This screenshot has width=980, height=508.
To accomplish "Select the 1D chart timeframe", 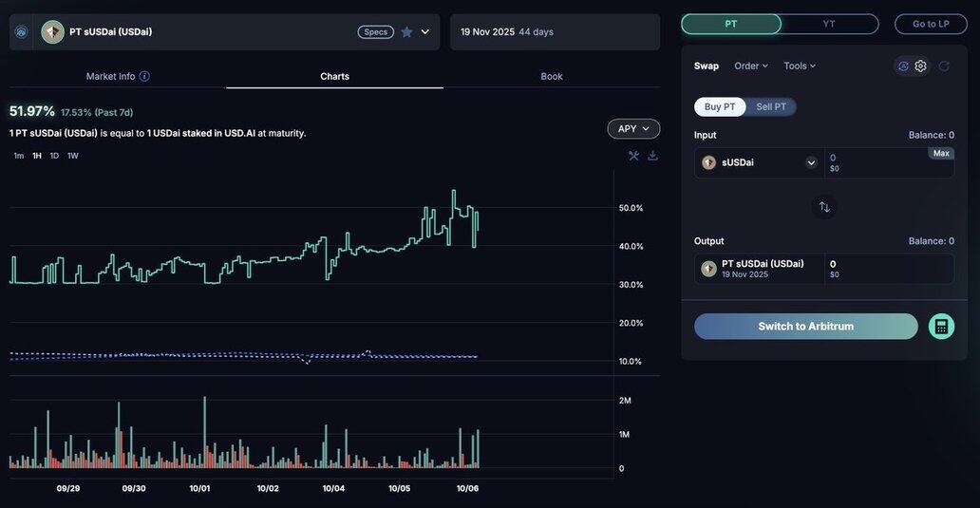I will coord(54,156).
